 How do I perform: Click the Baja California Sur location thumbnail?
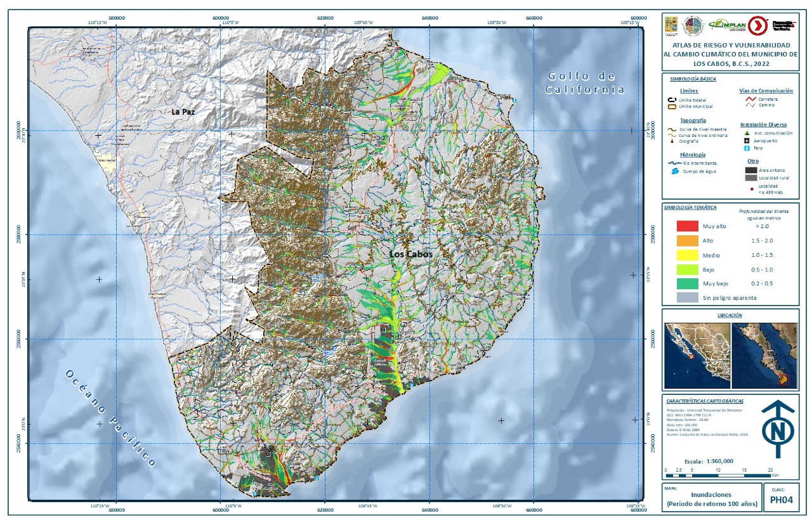[764, 355]
